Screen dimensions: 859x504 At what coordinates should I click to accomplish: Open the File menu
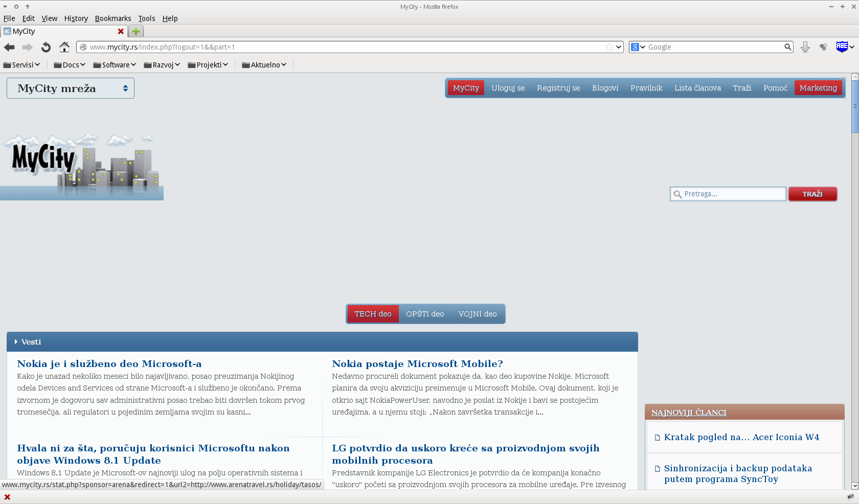(x=9, y=18)
